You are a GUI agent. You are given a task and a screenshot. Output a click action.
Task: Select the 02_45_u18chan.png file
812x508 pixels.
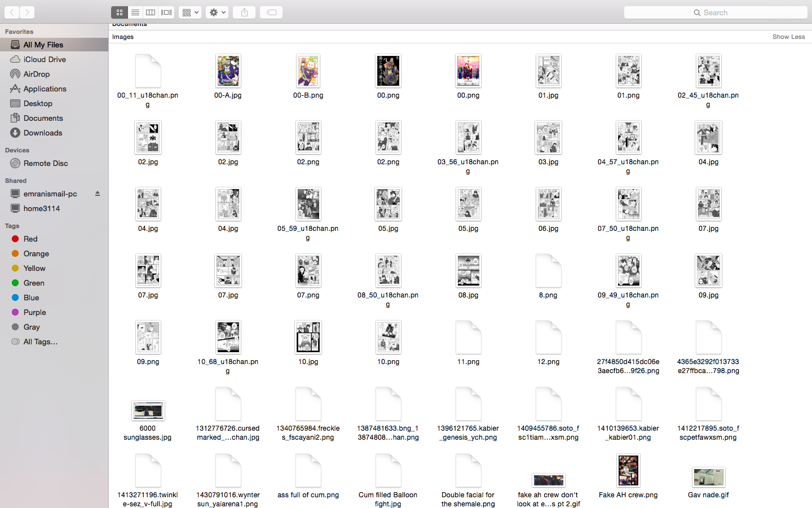[x=708, y=71]
